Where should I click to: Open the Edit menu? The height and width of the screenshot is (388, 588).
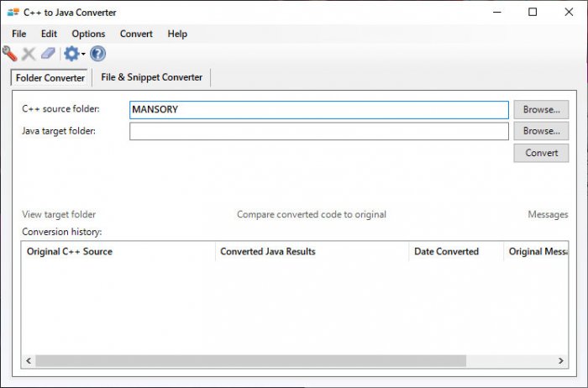[49, 34]
